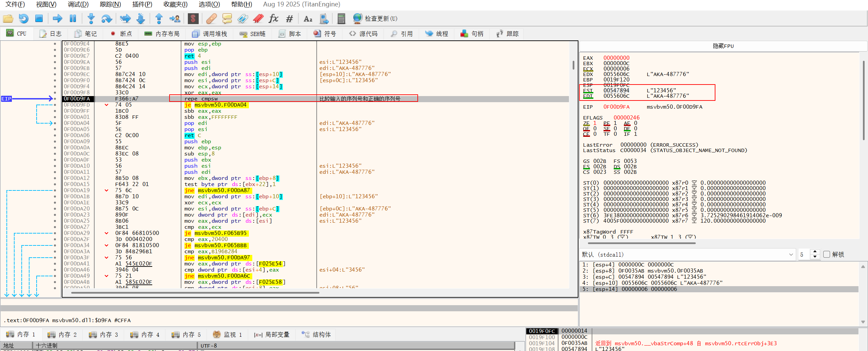The height and width of the screenshot is (351, 868).
Task: Switch to the 内存布局 tab
Action: coord(162,34)
